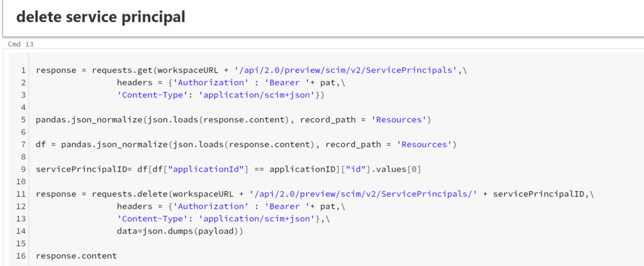The width and height of the screenshot is (644, 266).
Task: Click response.content on line 16
Action: [x=76, y=256]
